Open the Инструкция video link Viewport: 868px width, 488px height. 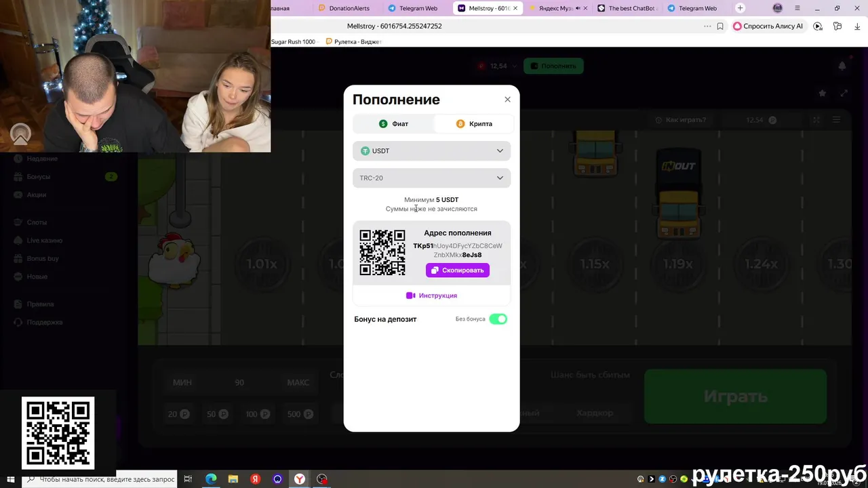pos(431,296)
